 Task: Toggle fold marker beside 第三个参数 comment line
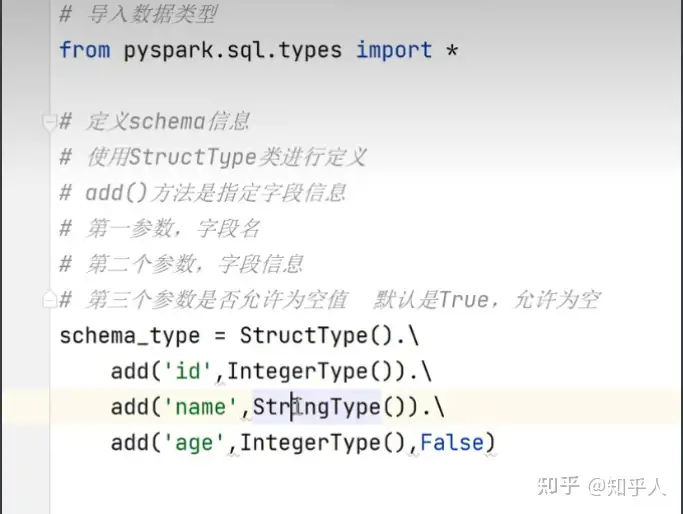pyautogui.click(x=50, y=299)
